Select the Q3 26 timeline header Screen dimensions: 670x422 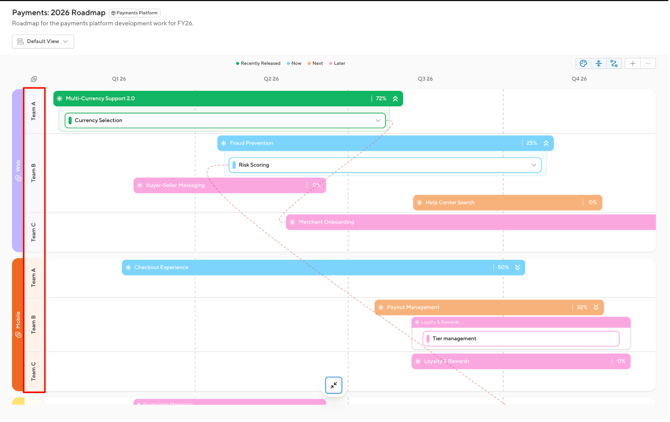tap(425, 79)
